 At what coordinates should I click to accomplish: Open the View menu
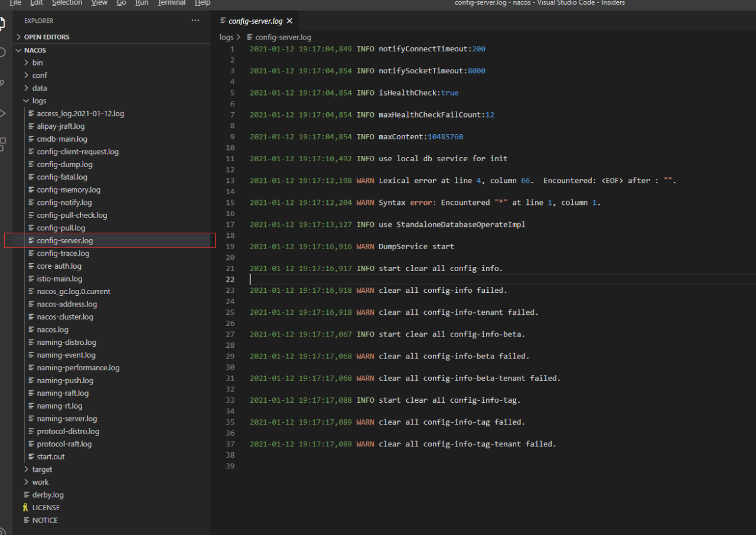pos(99,3)
